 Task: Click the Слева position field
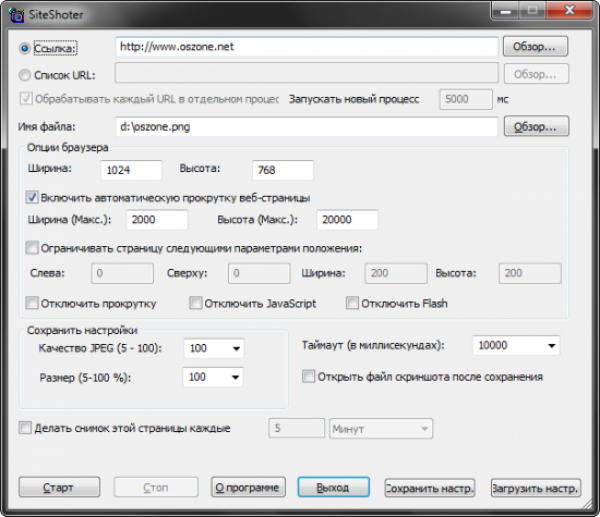tap(122, 273)
